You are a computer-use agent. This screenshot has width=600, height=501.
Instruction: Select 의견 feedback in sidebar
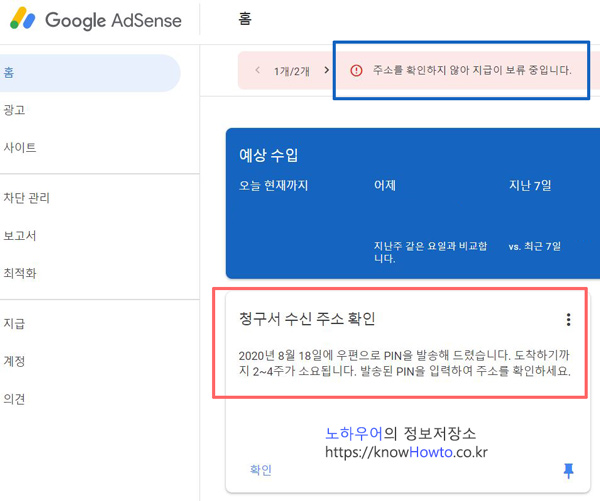point(14,399)
